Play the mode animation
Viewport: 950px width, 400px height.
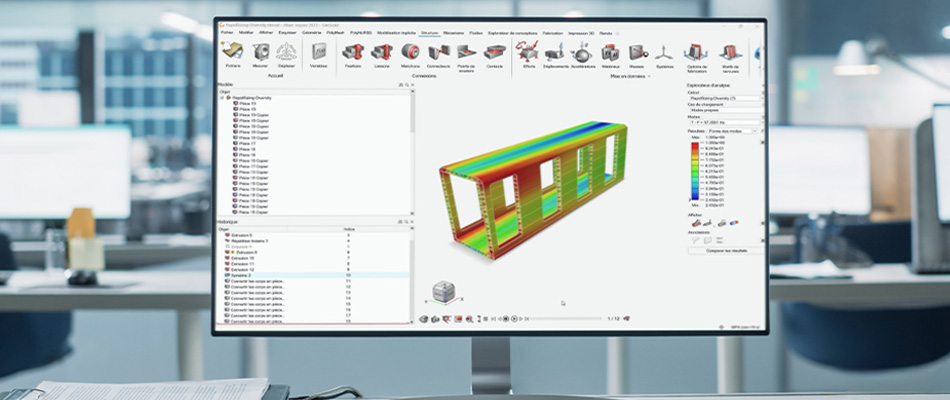pyautogui.click(x=514, y=319)
